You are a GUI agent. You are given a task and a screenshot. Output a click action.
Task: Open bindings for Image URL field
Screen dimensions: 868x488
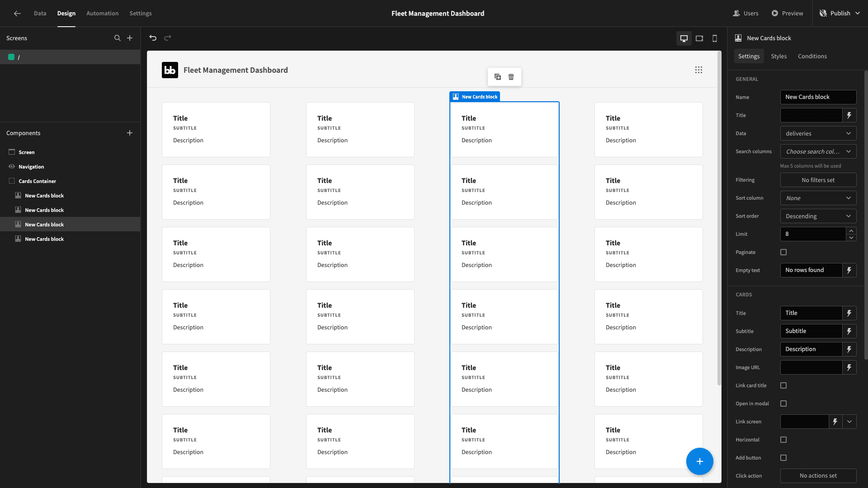tap(849, 367)
